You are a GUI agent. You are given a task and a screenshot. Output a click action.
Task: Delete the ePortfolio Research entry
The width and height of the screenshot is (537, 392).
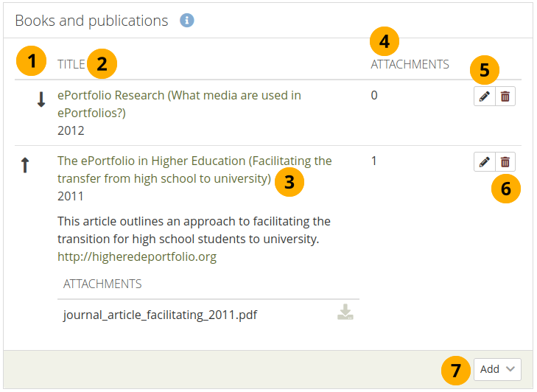(505, 97)
